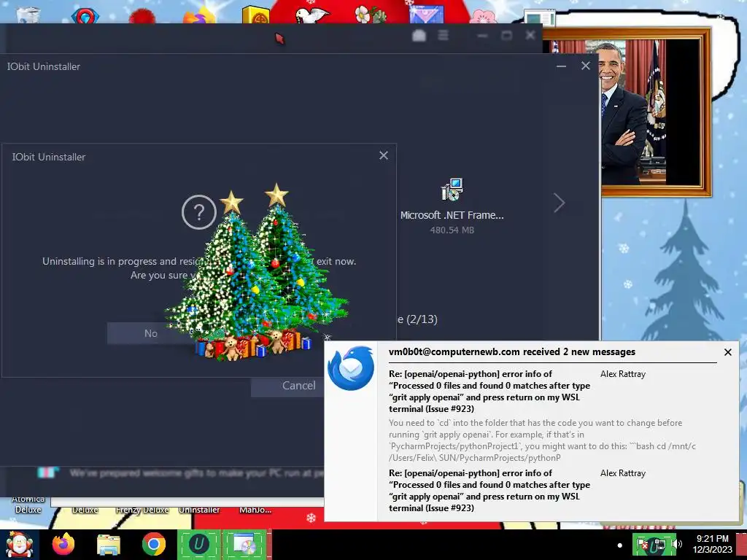Open the white dove desktop icon
The height and width of the screenshot is (560, 747).
(312, 15)
